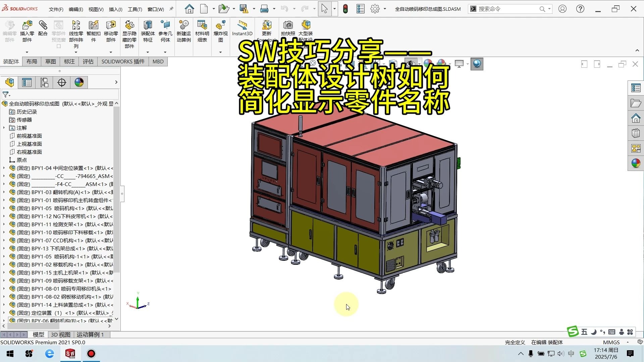
Task: Expand BPY1-05 喷码机构<1> component node
Action: [4, 208]
